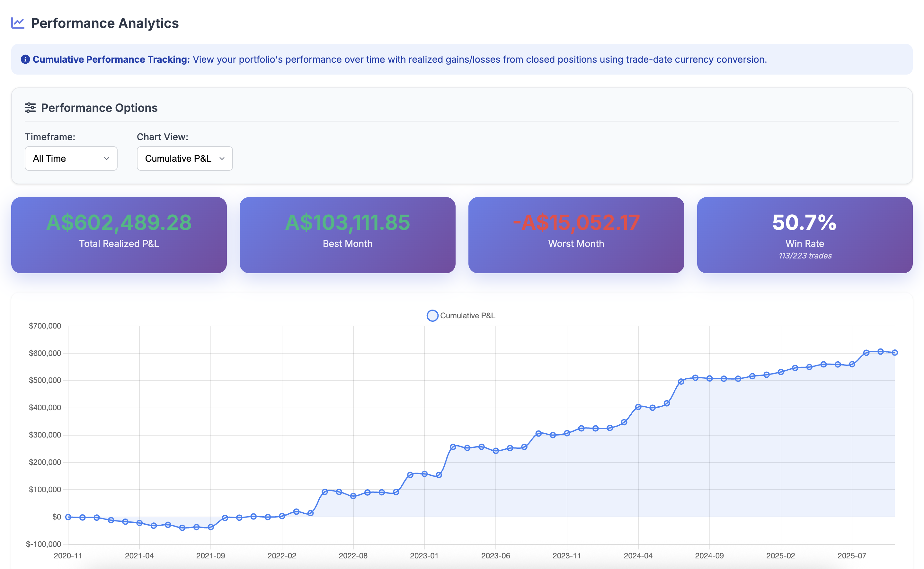The height and width of the screenshot is (569, 924).
Task: Toggle the Win Rate card highlight
Action: tap(804, 236)
